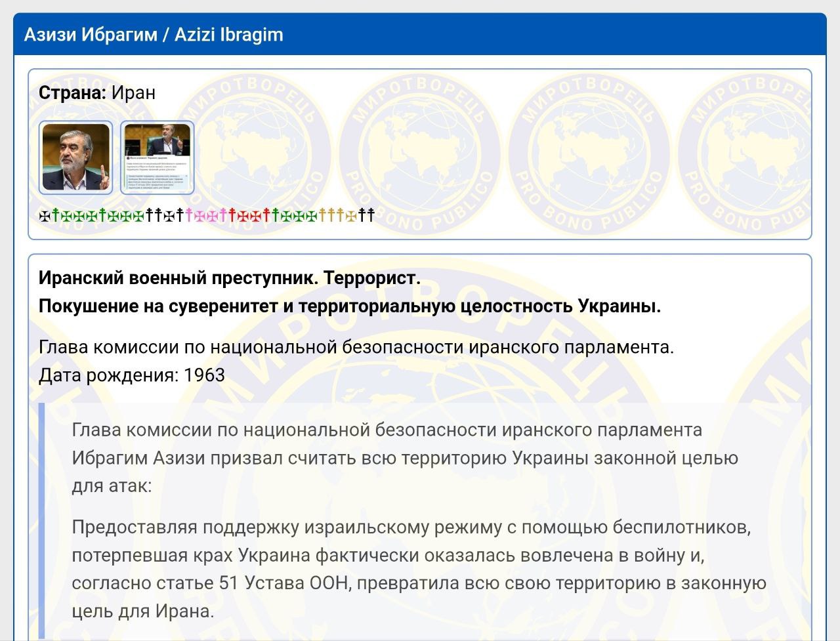Click the first pink dagger symbol
Image resolution: width=840 pixels, height=641 pixels.
point(190,215)
